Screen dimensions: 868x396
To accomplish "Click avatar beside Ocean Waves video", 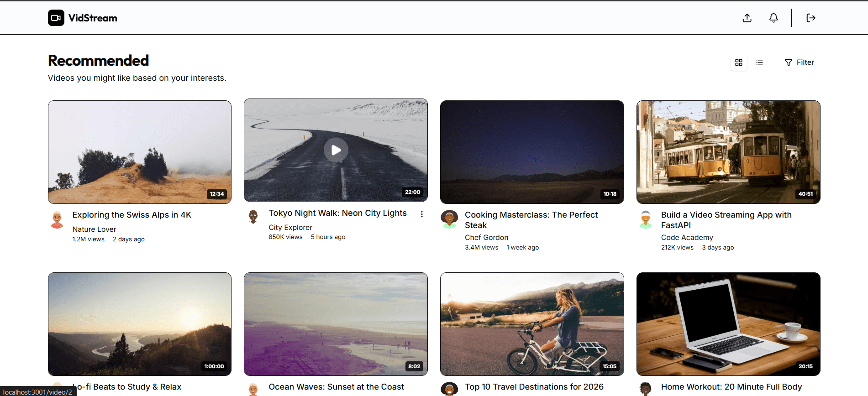I will coord(253,389).
